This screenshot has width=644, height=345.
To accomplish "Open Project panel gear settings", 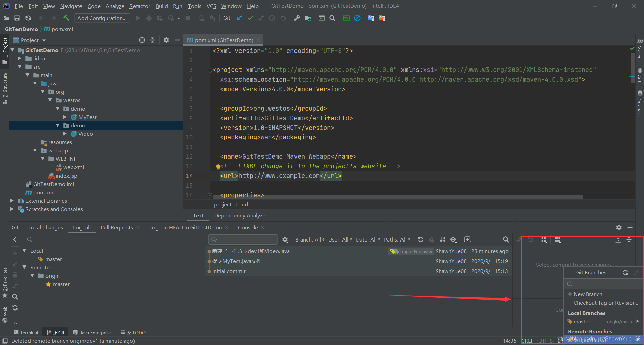I will (166, 40).
